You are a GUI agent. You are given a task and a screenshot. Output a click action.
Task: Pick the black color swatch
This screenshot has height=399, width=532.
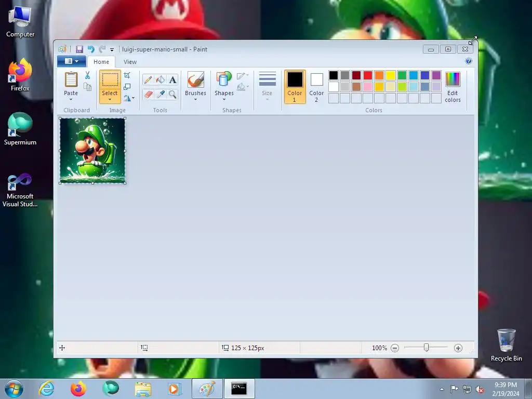[334, 75]
